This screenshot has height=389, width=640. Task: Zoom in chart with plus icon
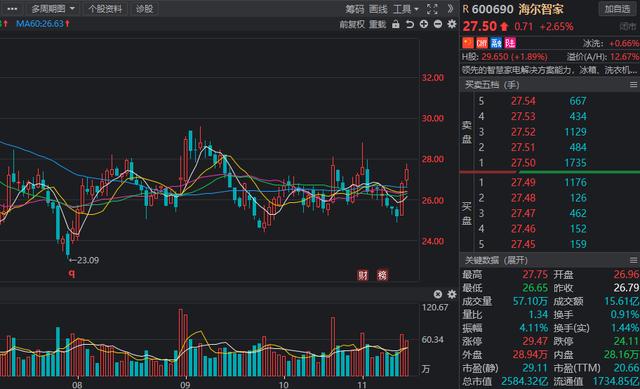pyautogui.click(x=424, y=24)
